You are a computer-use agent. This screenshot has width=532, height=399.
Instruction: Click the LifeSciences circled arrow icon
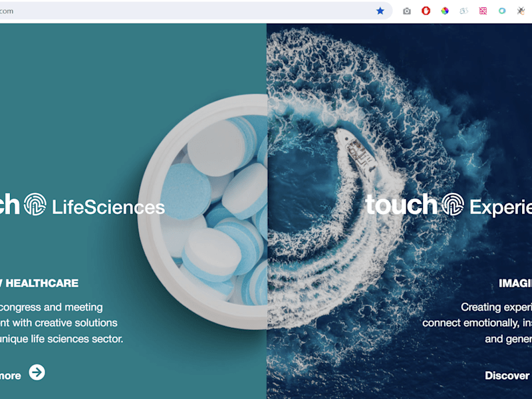(x=37, y=372)
